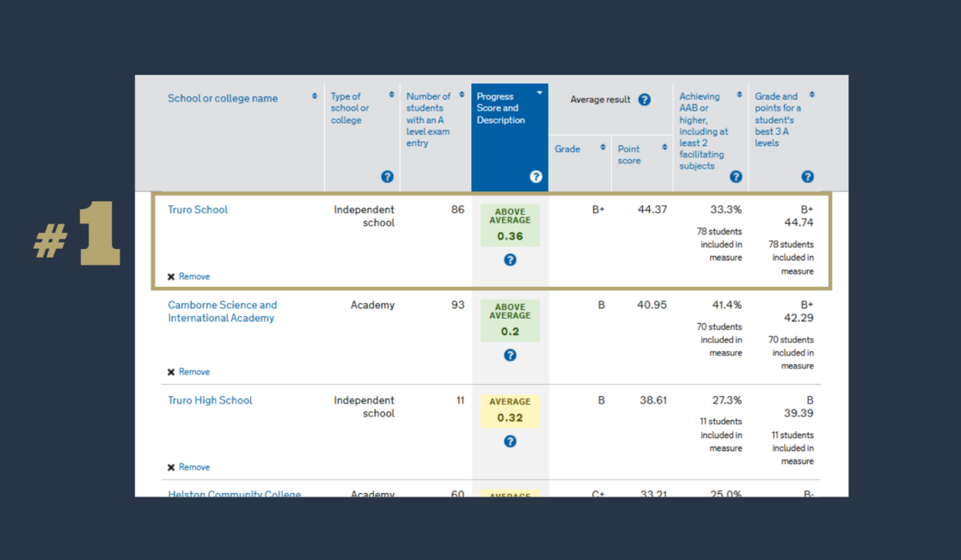Remove Camborne Science and International Academy row
The height and width of the screenshot is (560, 961).
point(189,372)
